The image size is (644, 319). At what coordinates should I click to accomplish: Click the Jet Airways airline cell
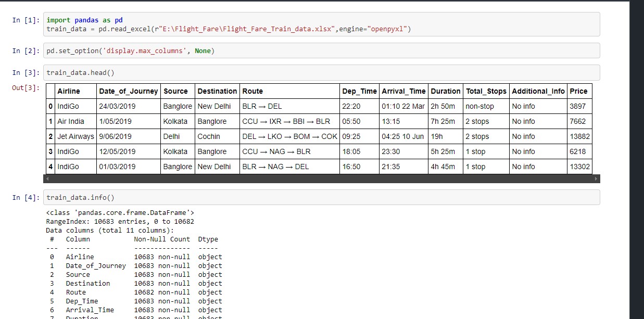[75, 136]
